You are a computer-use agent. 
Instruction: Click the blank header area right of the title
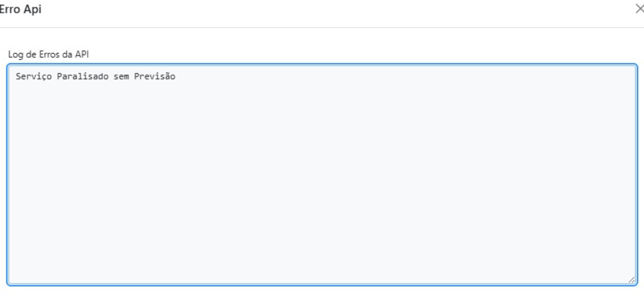tap(320, 9)
